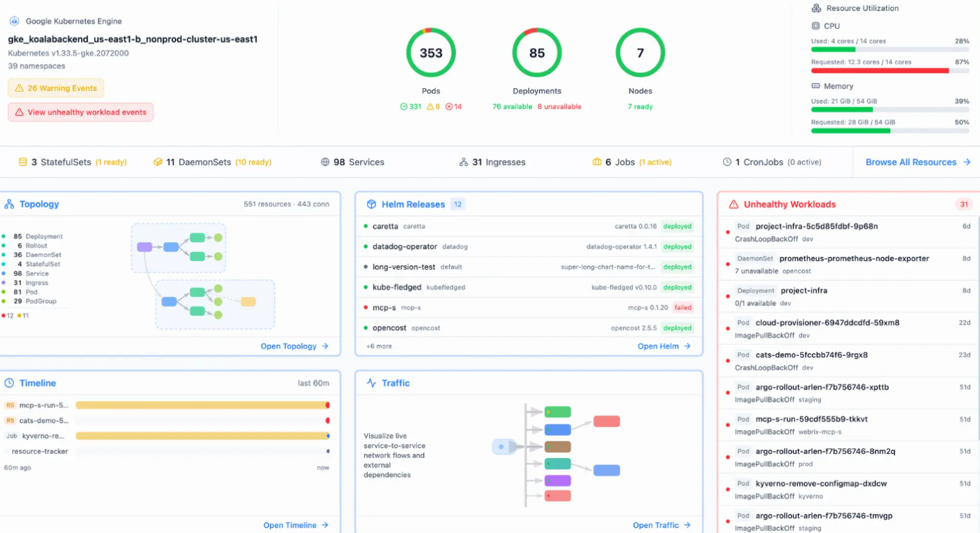Open pod cats-demo-5fccbb74f6-9rgx8

[x=848, y=361]
